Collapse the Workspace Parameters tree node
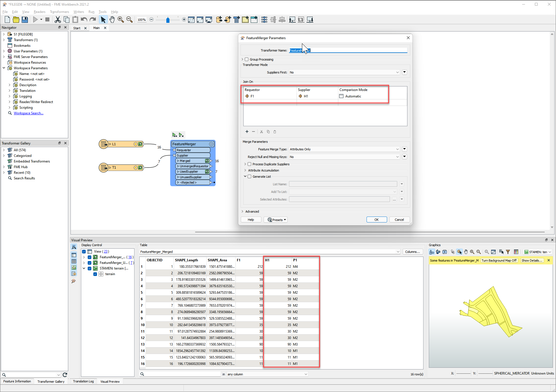 pos(4,68)
